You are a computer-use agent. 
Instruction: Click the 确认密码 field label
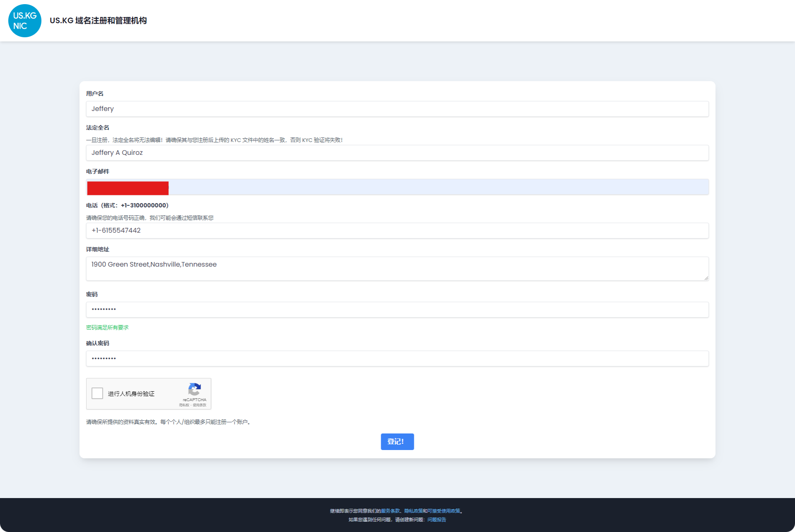[x=98, y=343]
